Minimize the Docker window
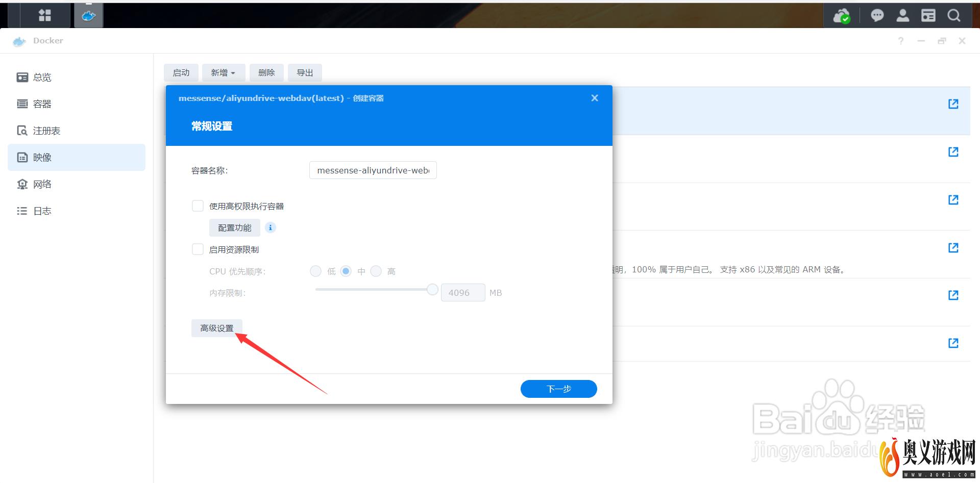 [x=921, y=41]
